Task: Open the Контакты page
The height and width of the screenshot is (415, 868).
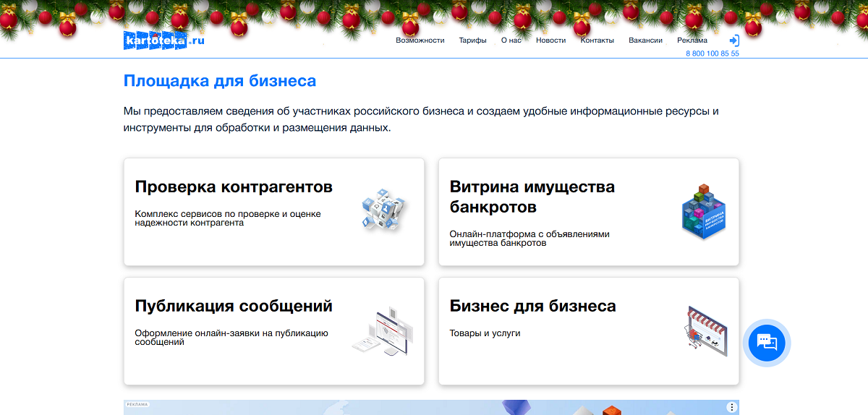Action: tap(597, 40)
